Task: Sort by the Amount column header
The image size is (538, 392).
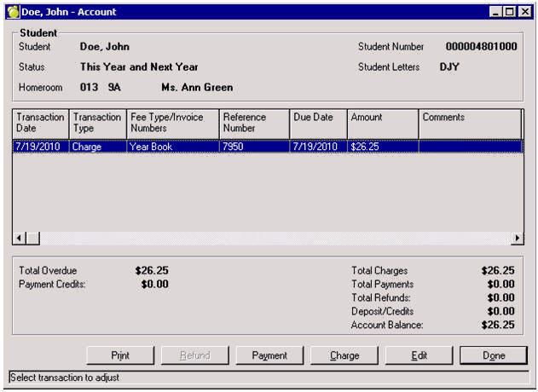Action: pyautogui.click(x=382, y=123)
